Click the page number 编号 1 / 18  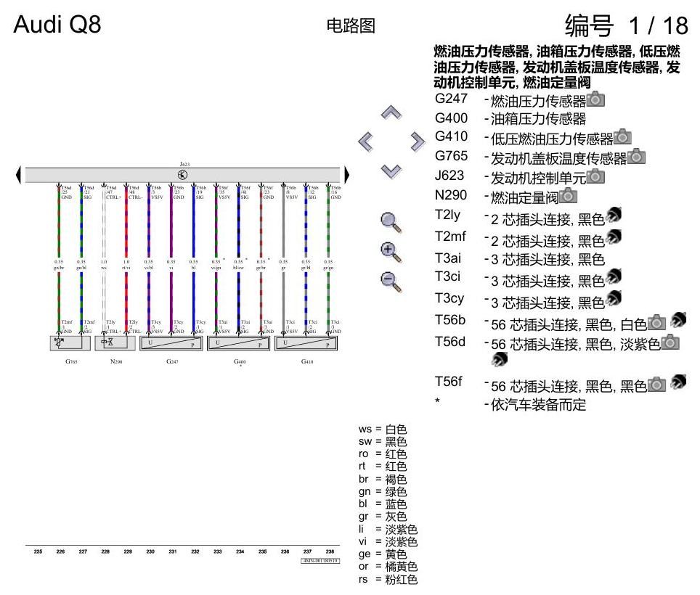coord(627,25)
